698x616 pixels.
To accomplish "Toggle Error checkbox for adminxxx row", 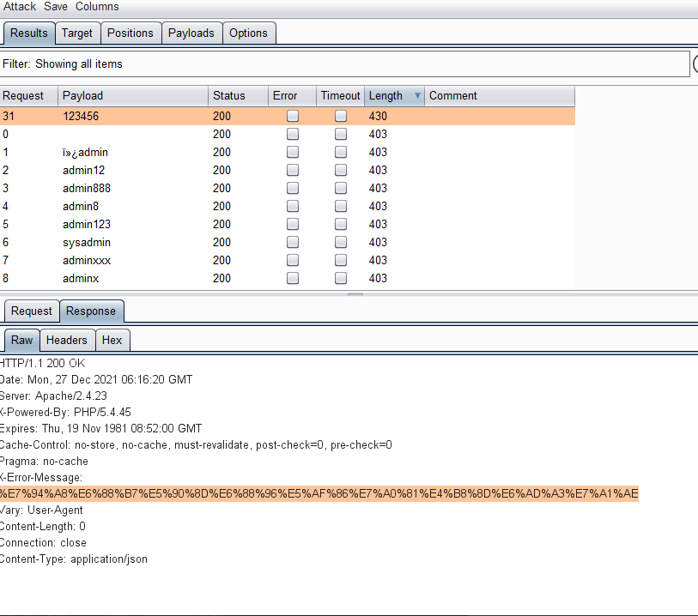I will (293, 260).
